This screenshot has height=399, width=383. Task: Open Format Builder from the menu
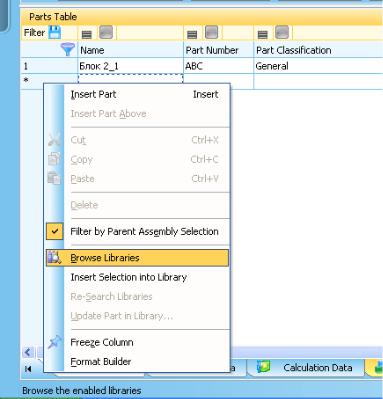[137, 362]
